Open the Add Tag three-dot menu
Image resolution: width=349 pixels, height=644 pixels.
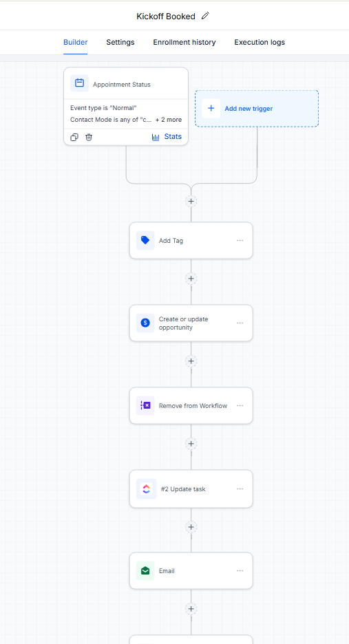[x=240, y=240]
